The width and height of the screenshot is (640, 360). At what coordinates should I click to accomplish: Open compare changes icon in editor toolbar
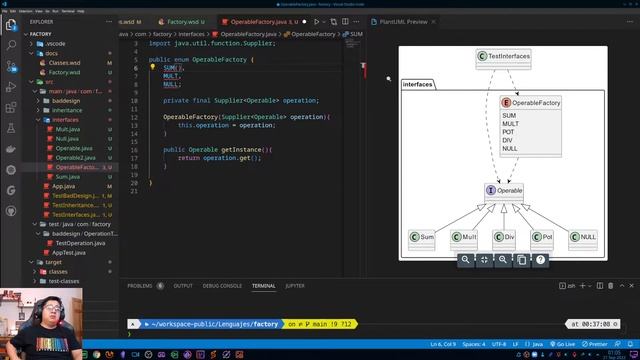click(x=334, y=22)
